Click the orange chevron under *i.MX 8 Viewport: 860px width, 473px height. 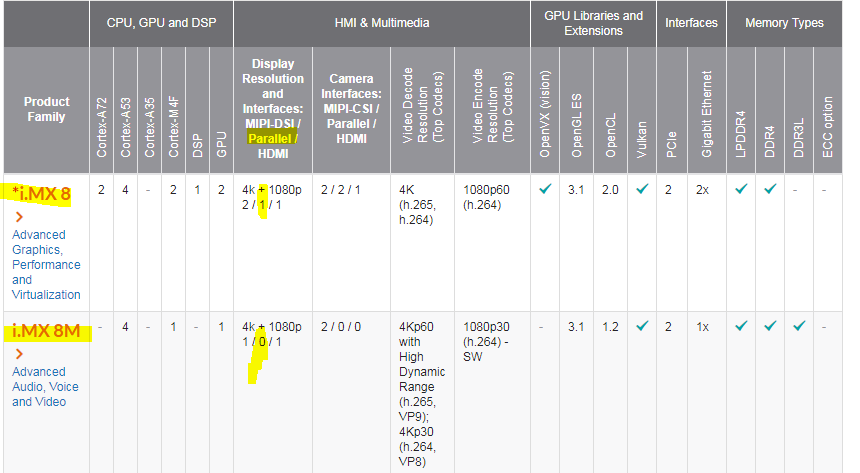coord(19,217)
